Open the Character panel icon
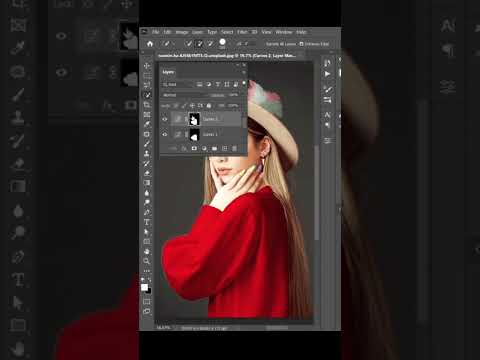 (x=327, y=115)
